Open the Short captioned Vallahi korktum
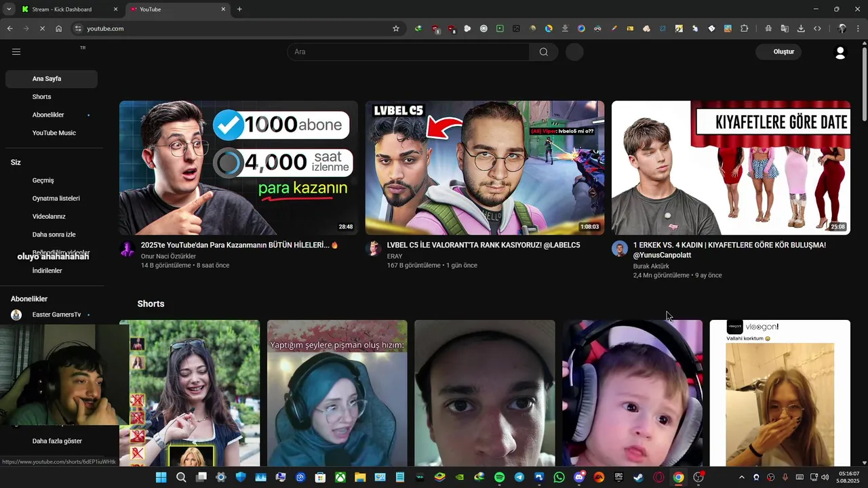 click(780, 393)
